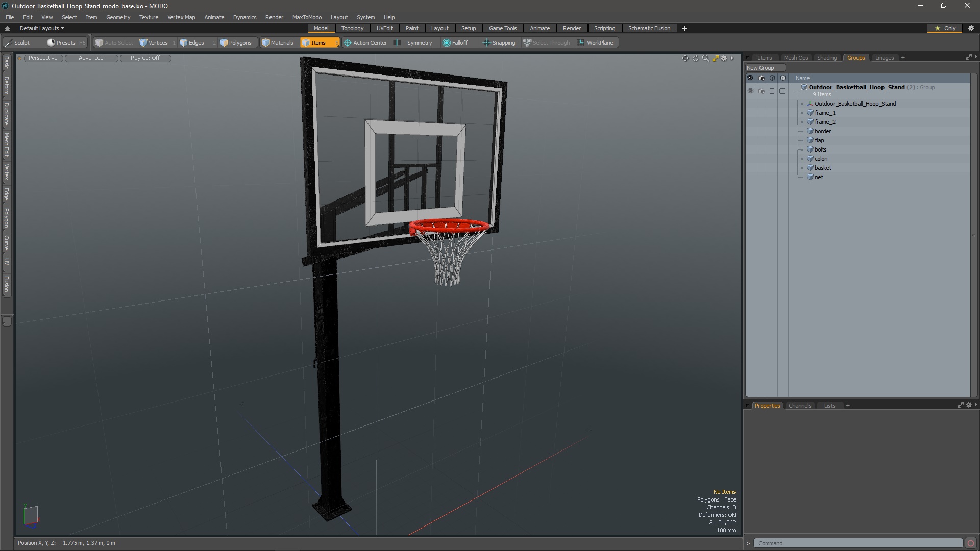Toggle the WorkPlane button

pos(596,43)
